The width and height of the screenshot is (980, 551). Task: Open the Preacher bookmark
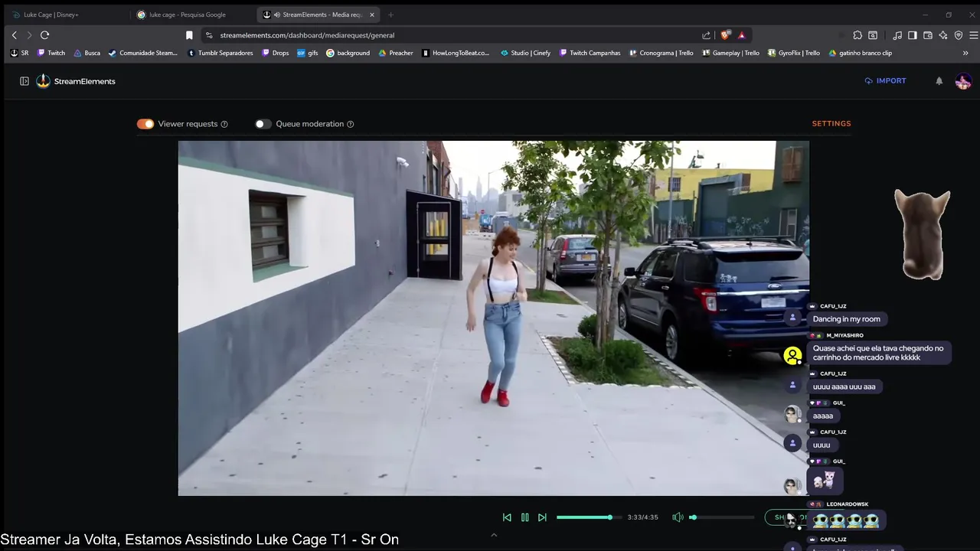click(396, 53)
